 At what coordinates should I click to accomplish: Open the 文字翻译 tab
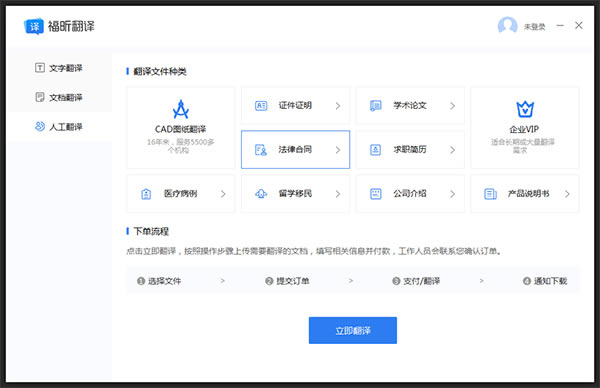(x=59, y=68)
